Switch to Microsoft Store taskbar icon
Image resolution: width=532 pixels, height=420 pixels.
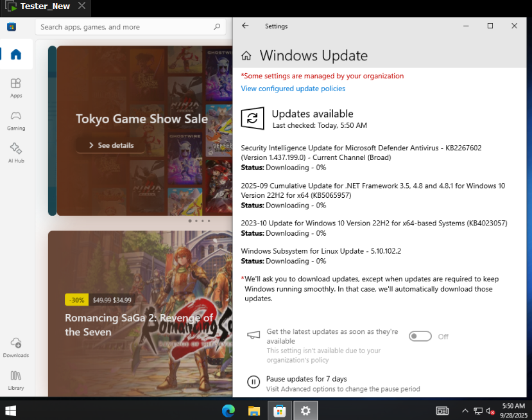coord(280,411)
